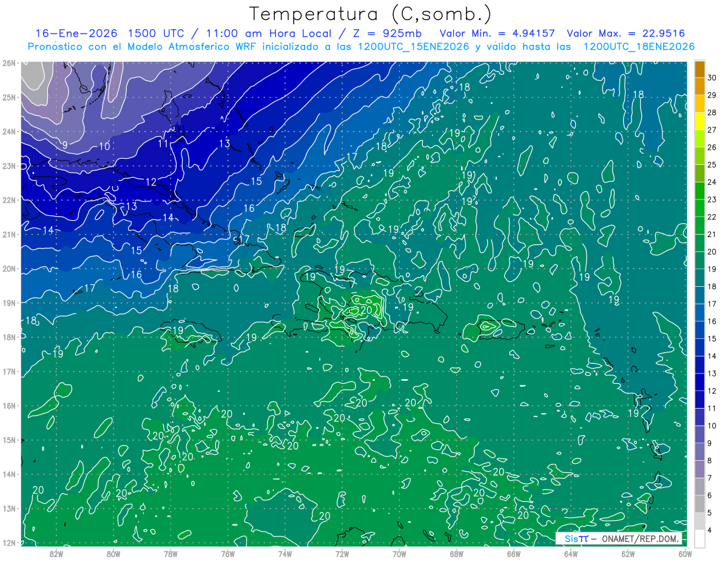Click the "11" contour label on the map
This screenshot has width=728, height=562.
[x=163, y=144]
